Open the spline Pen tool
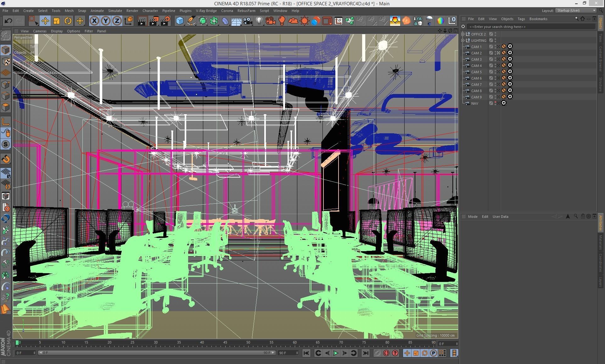The height and width of the screenshot is (364, 605). coord(191,21)
